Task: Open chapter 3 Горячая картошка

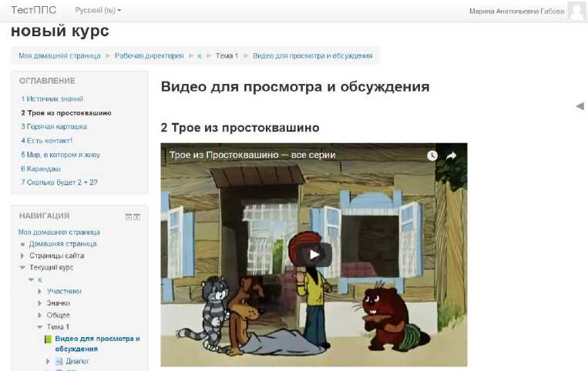Action: 54,126
